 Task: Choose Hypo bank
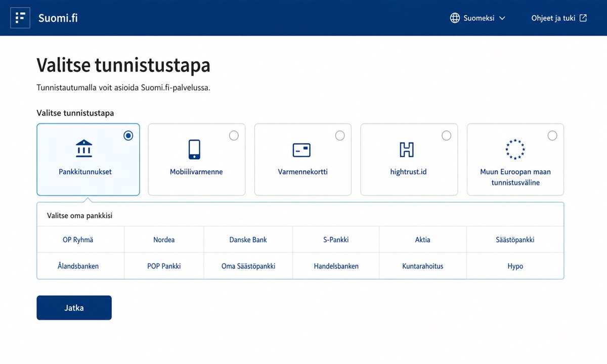click(515, 266)
